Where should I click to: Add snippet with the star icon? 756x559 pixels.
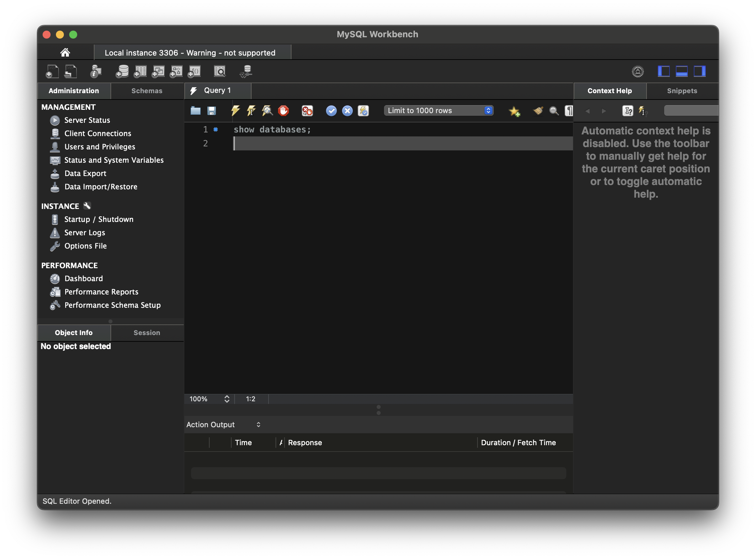click(514, 111)
